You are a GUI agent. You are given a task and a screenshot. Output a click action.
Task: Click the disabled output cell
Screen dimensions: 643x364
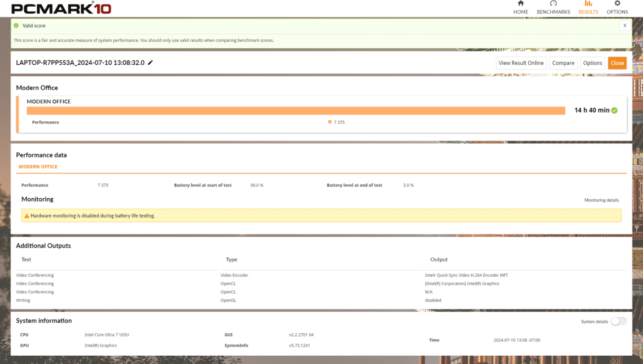[433, 300]
